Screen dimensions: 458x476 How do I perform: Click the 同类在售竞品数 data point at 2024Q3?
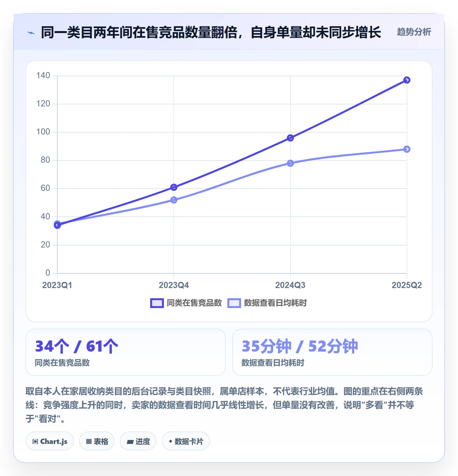[290, 138]
